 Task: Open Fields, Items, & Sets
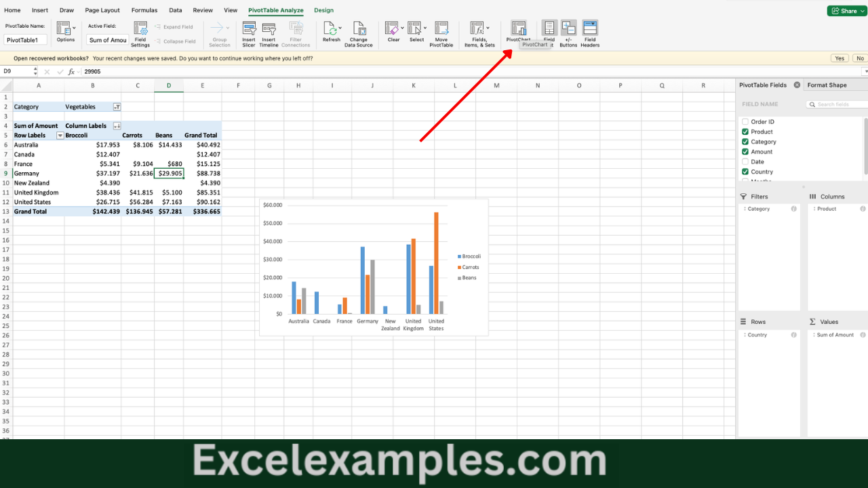[x=479, y=35]
